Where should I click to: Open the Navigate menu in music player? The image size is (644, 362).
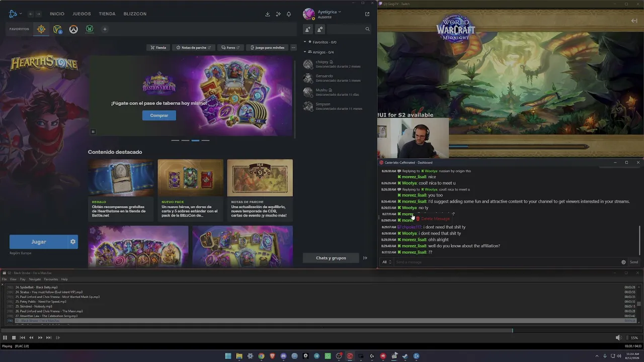(x=35, y=279)
